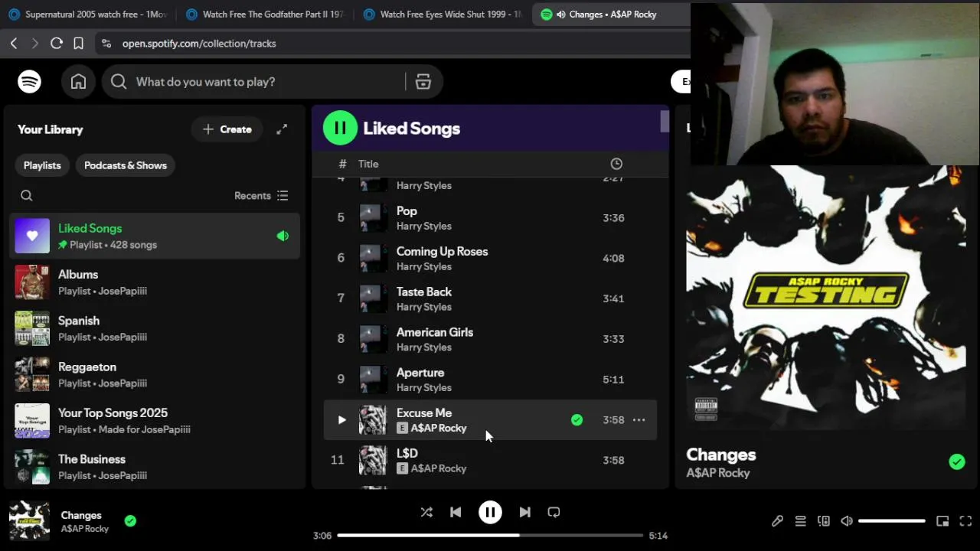Expand Your Library to full view

282,129
